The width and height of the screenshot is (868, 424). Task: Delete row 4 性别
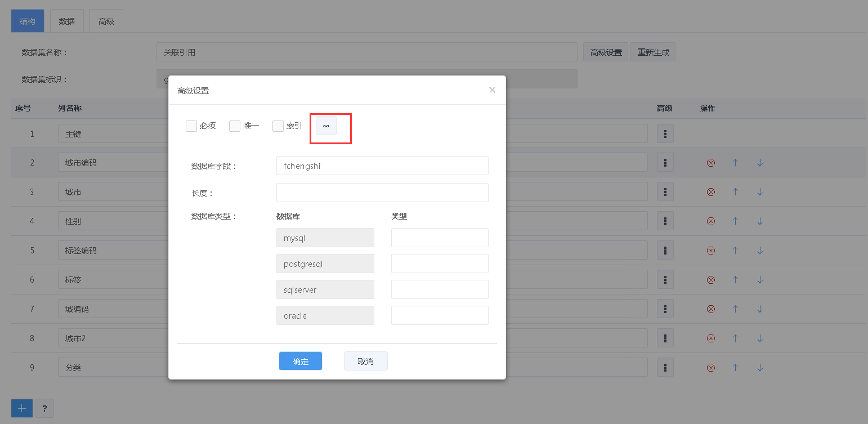click(710, 221)
